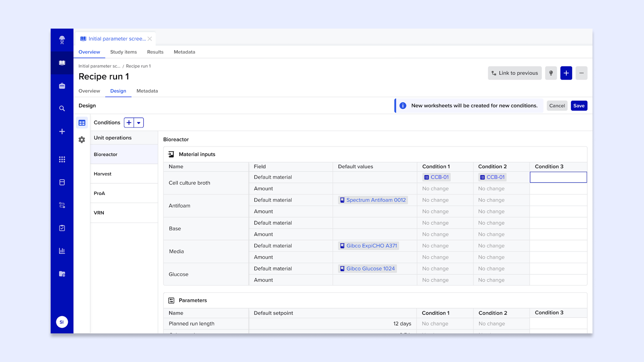Close the Initial parameter screen tab
Viewport: 644px width, 362px height.
pos(150,39)
